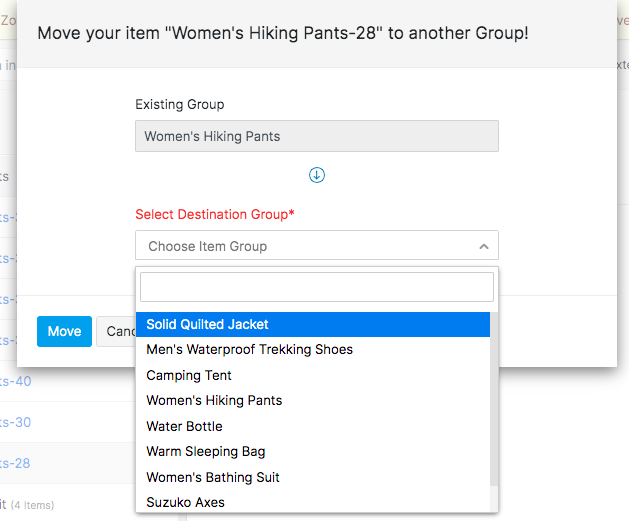Click the dropdown search input field
This screenshot has width=629, height=521.
(x=316, y=288)
